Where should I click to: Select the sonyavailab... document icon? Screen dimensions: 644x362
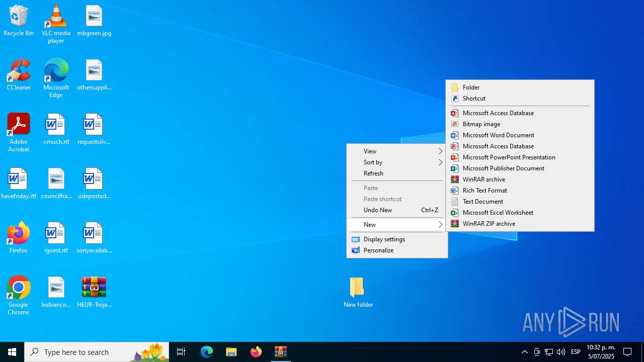[94, 238]
